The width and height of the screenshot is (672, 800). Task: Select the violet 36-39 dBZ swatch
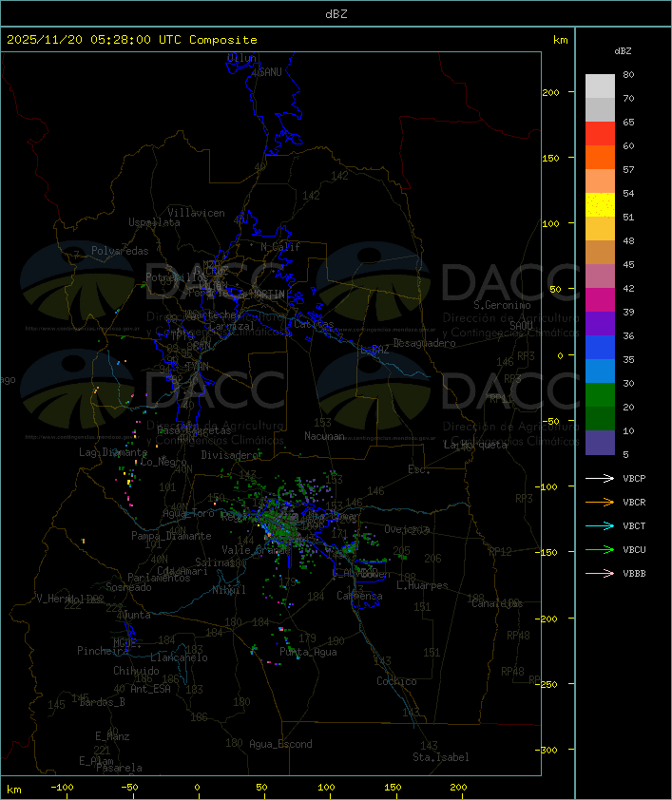[x=600, y=323]
